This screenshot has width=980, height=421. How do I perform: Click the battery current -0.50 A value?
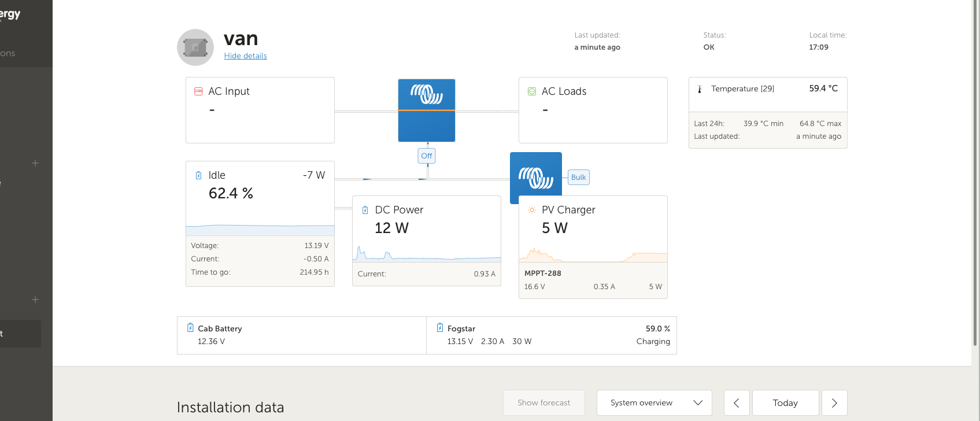[316, 259]
